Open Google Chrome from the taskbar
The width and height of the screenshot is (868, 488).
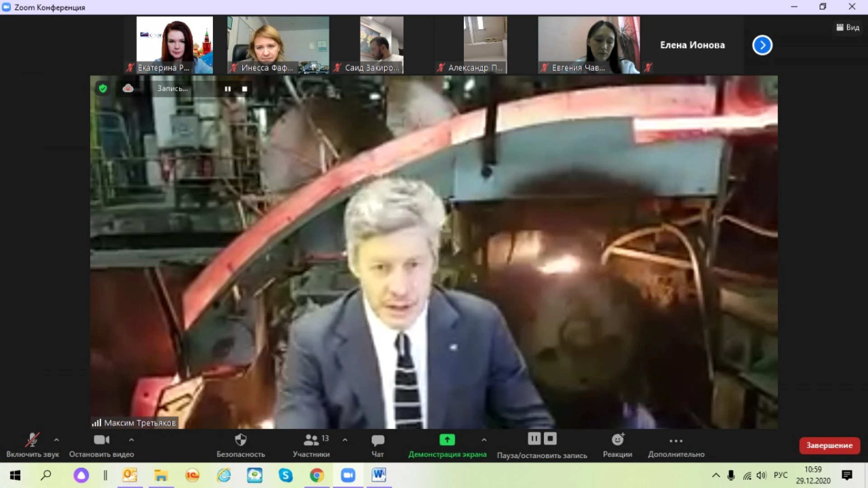317,475
